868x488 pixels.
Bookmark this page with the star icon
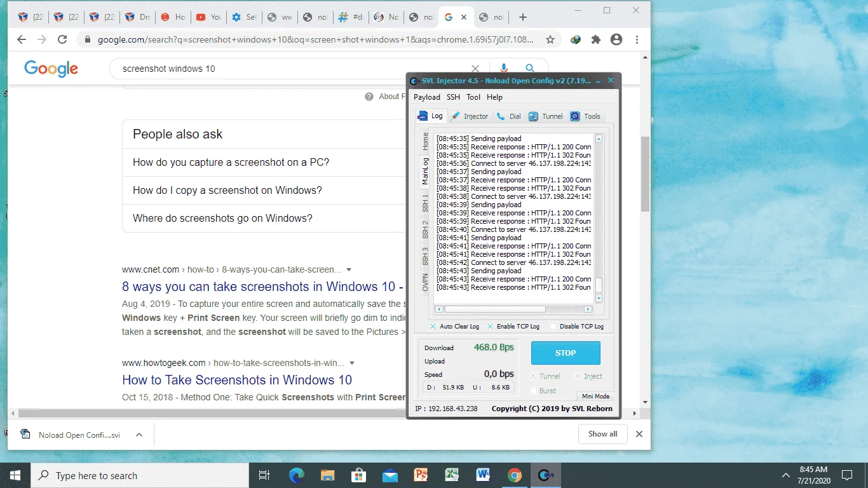pyautogui.click(x=550, y=39)
